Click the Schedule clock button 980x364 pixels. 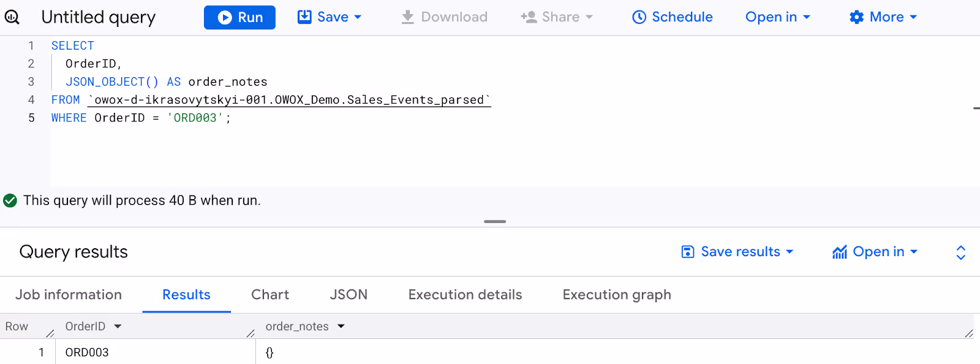point(672,17)
